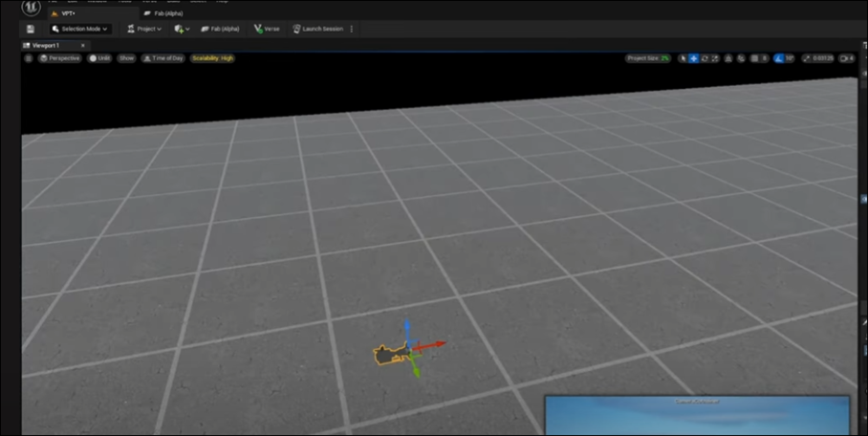
Task: Toggle the scale snapping icon
Action: click(x=807, y=58)
